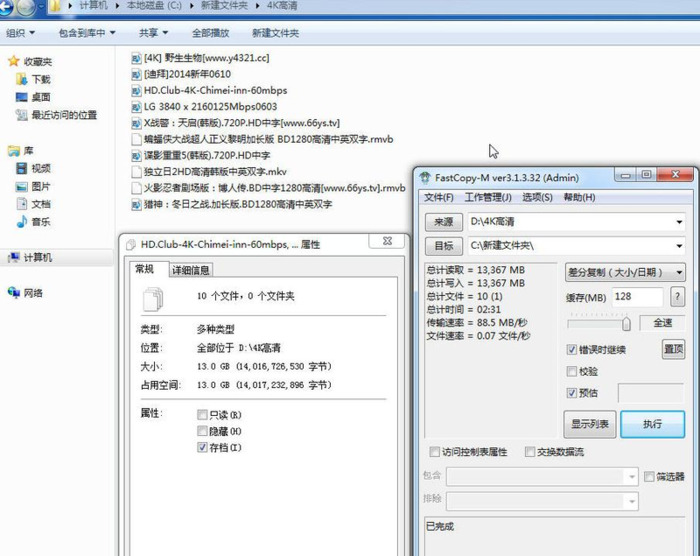Screen dimensions: 700x556
Task: Click the 置顶 always-on-top button
Action: pyautogui.click(x=673, y=349)
